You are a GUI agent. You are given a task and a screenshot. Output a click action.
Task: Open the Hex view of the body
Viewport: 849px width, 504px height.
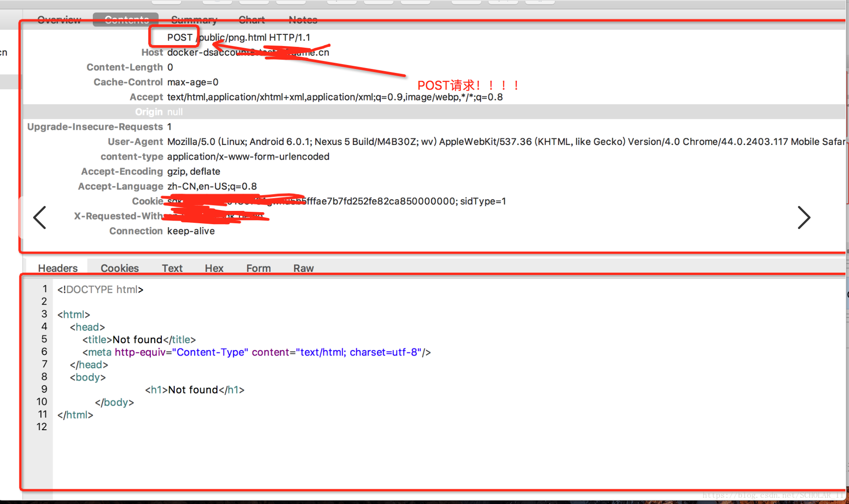click(214, 268)
